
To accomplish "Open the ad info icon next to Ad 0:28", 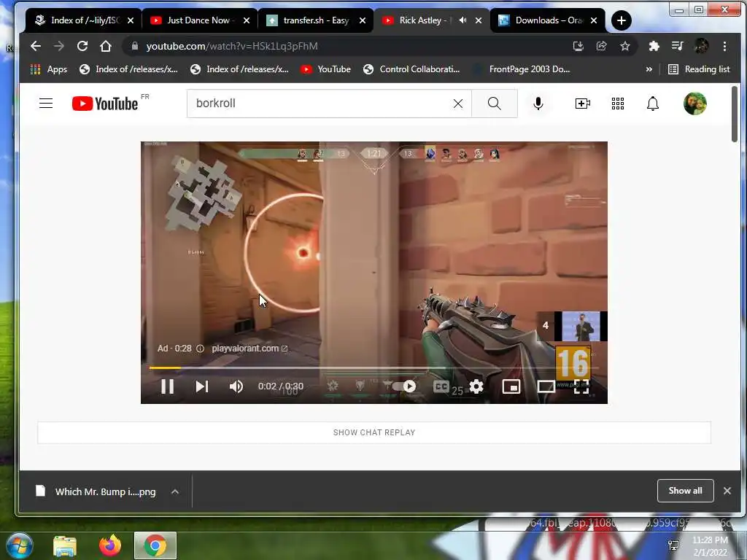I will tap(200, 349).
